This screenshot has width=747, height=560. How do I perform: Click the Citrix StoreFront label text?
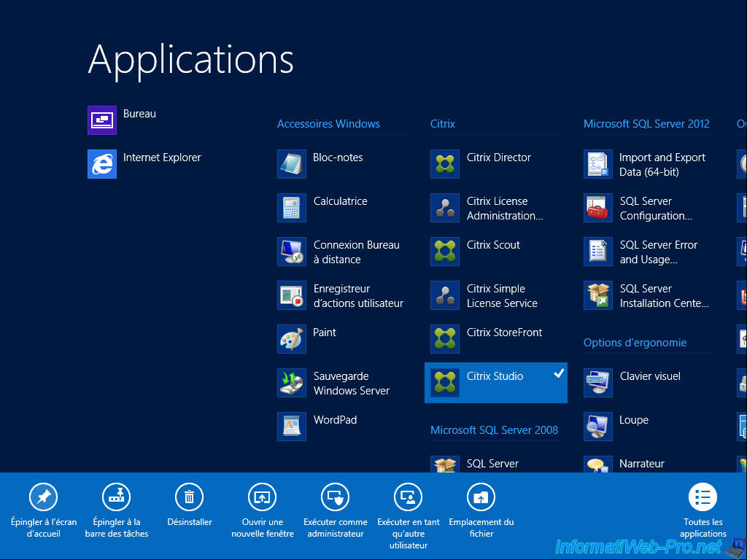504,332
